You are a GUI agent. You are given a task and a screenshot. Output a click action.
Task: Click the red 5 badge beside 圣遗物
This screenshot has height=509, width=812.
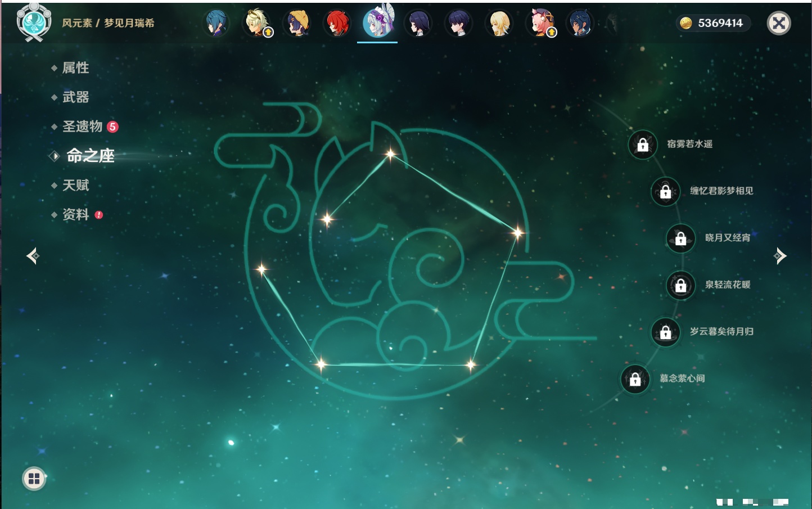pos(112,127)
